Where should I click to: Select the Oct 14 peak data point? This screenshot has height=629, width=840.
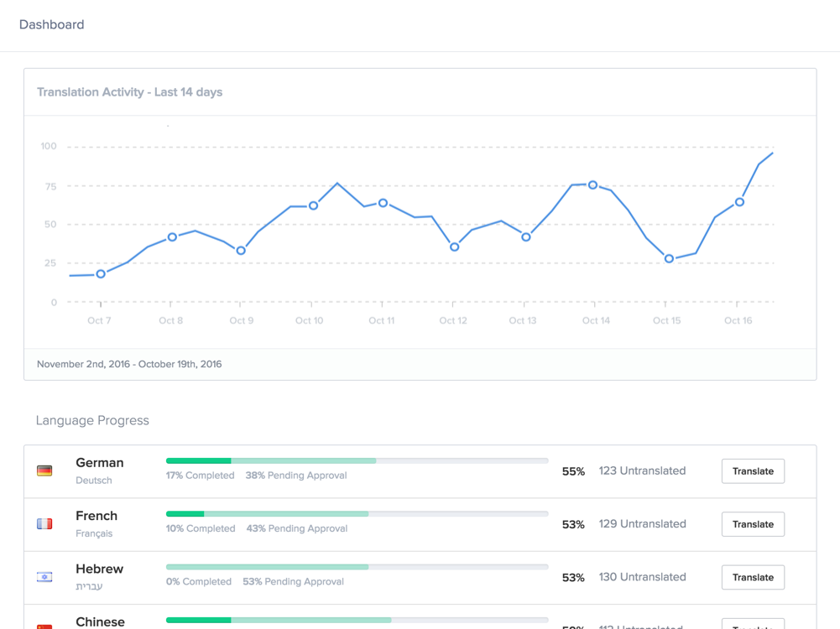(x=592, y=185)
